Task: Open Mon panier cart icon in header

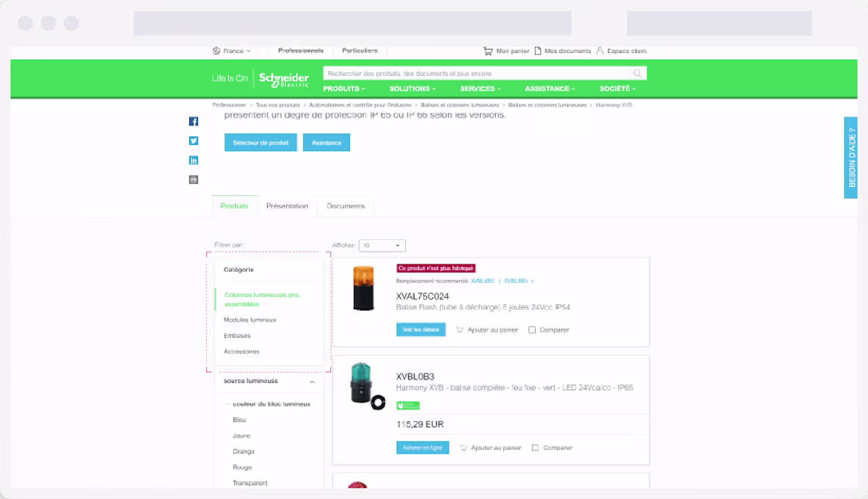Action: (x=488, y=51)
